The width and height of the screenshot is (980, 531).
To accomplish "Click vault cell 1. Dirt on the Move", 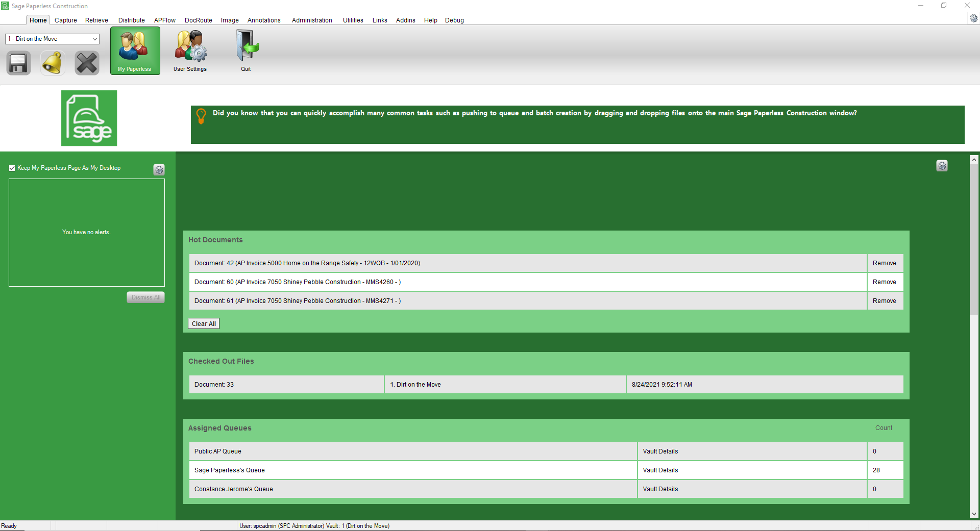I will click(505, 385).
